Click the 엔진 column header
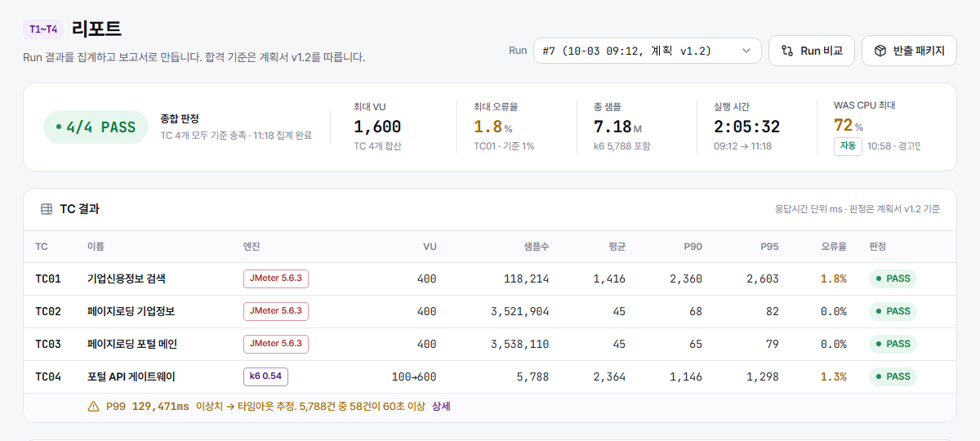Image resolution: width=980 pixels, height=441 pixels. (252, 247)
